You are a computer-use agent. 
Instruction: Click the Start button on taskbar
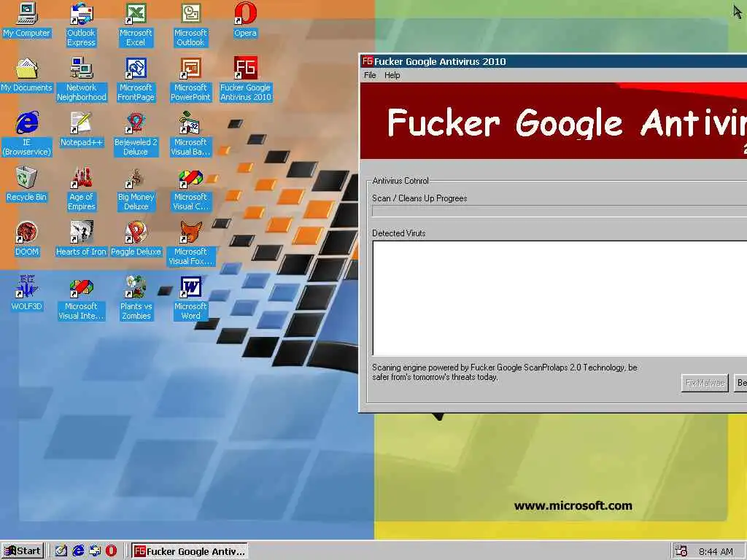click(x=22, y=551)
